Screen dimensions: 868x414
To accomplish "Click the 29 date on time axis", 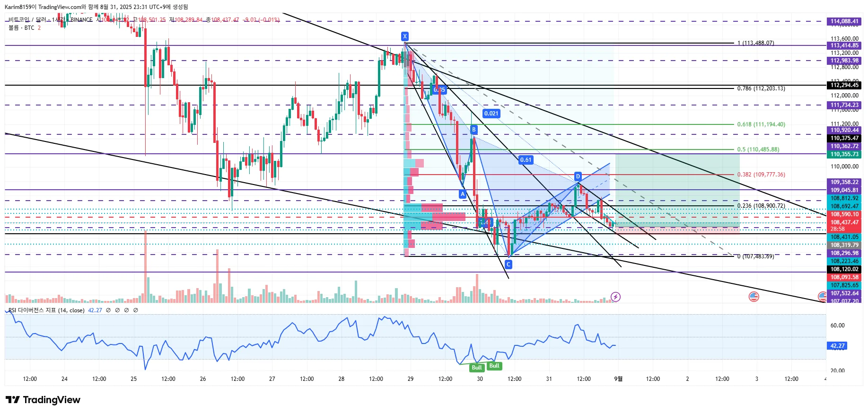I will click(411, 379).
